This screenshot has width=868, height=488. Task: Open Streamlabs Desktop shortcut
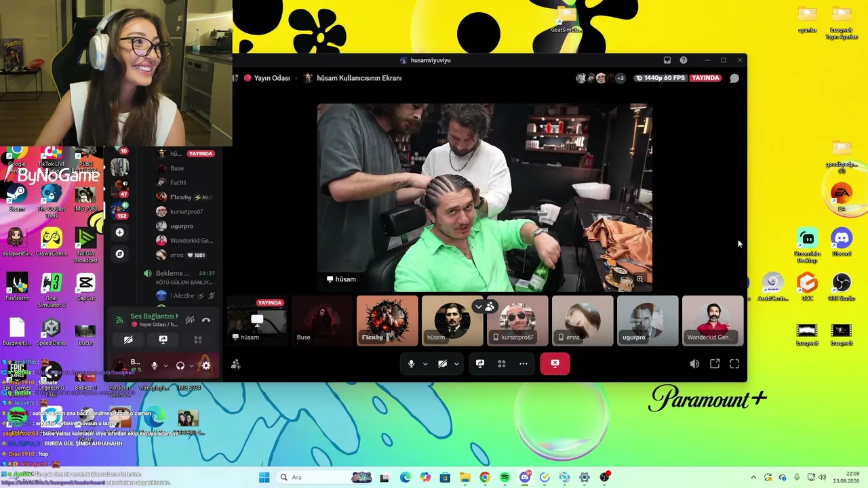807,245
